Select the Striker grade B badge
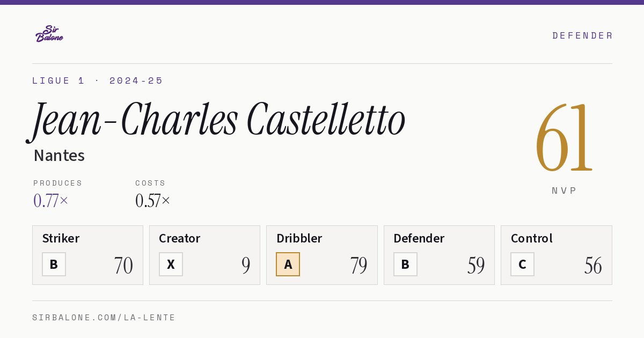Screen dimensions: 644x338 54,264
